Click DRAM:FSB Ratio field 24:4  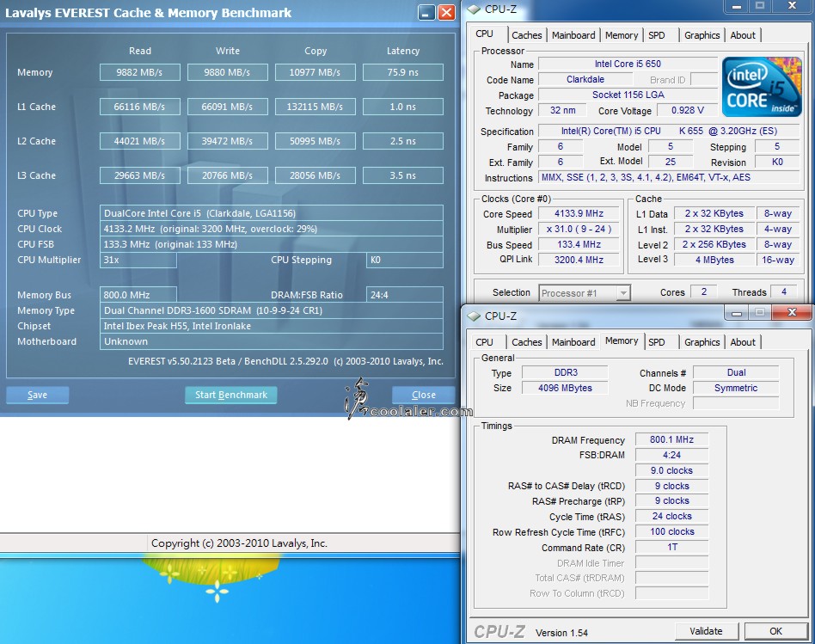[x=405, y=295]
